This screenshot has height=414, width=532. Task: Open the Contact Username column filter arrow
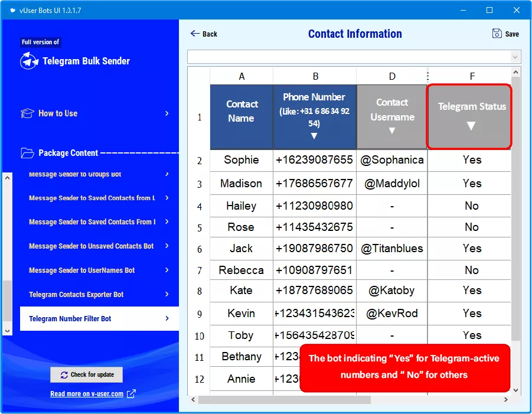tap(392, 131)
